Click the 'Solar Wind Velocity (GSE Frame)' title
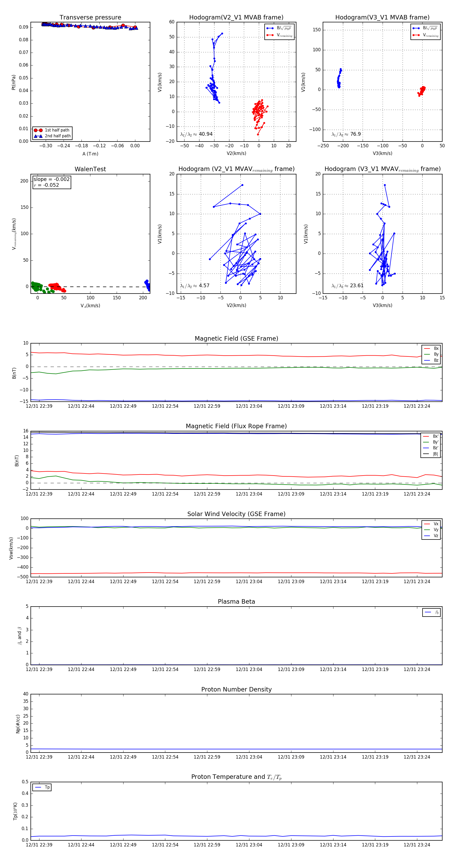The height and width of the screenshot is (868, 473). pyautogui.click(x=236, y=514)
